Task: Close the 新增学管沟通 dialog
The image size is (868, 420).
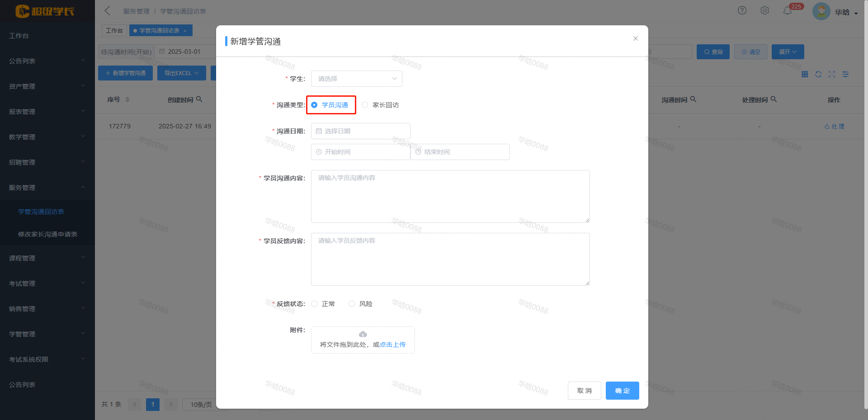Action: coord(636,38)
